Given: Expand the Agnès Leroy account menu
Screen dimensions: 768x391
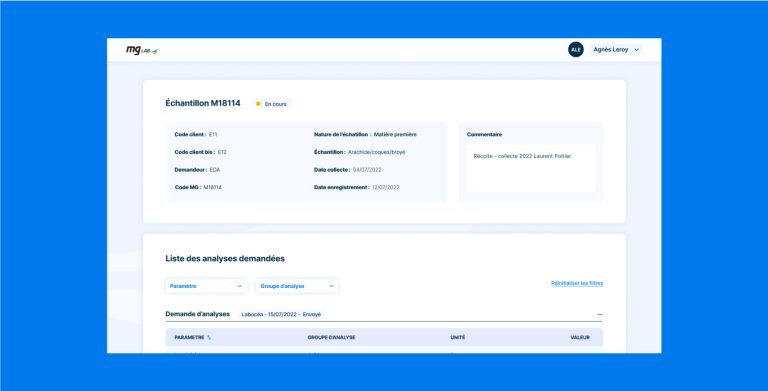Looking at the screenshot, I should pyautogui.click(x=616, y=49).
